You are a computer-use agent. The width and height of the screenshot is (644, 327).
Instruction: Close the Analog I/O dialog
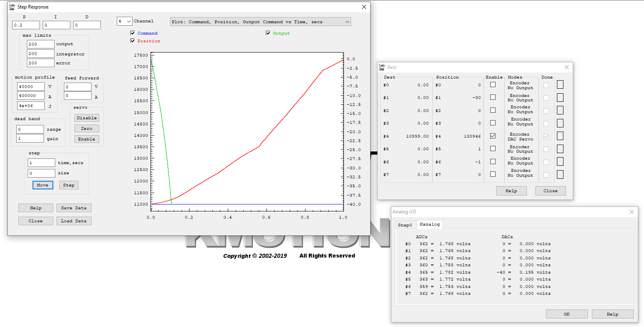(631, 212)
